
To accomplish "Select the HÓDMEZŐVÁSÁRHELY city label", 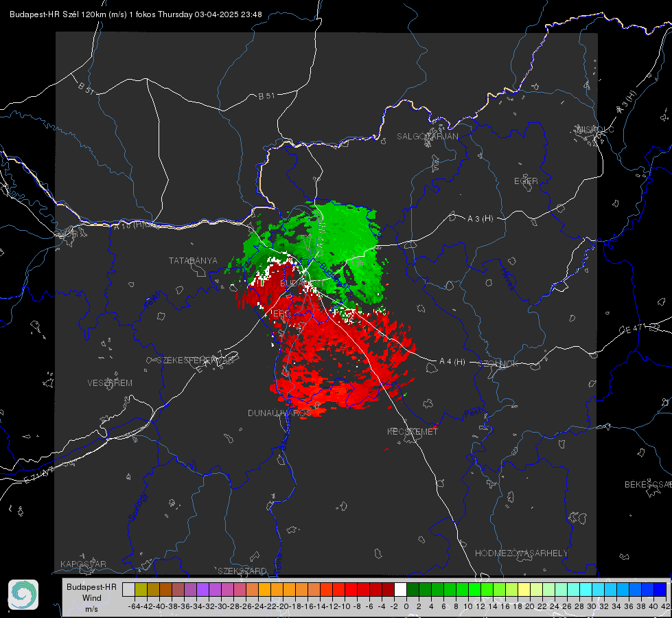I will pyautogui.click(x=521, y=553).
